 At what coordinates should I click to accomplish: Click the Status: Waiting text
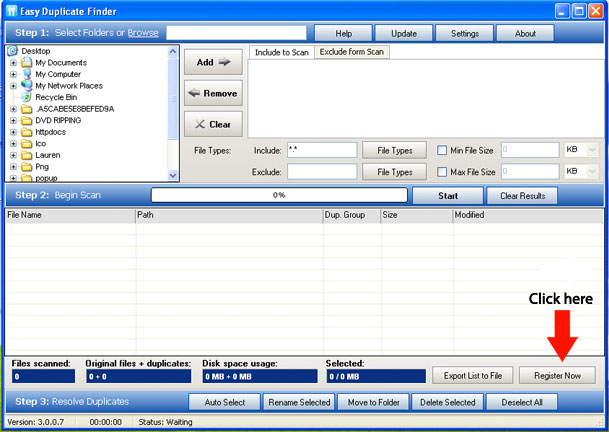point(165,422)
